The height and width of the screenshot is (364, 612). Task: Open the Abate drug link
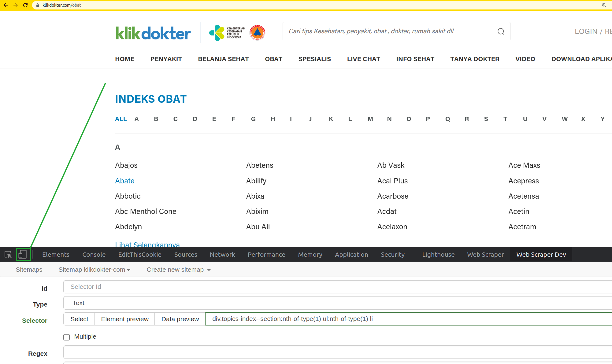tap(125, 181)
